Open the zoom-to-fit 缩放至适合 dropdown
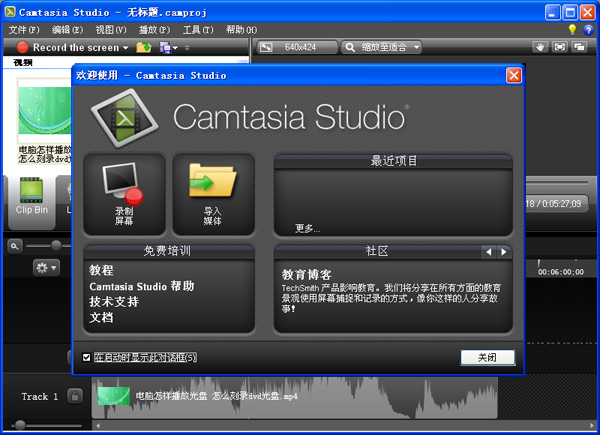 tap(381, 47)
